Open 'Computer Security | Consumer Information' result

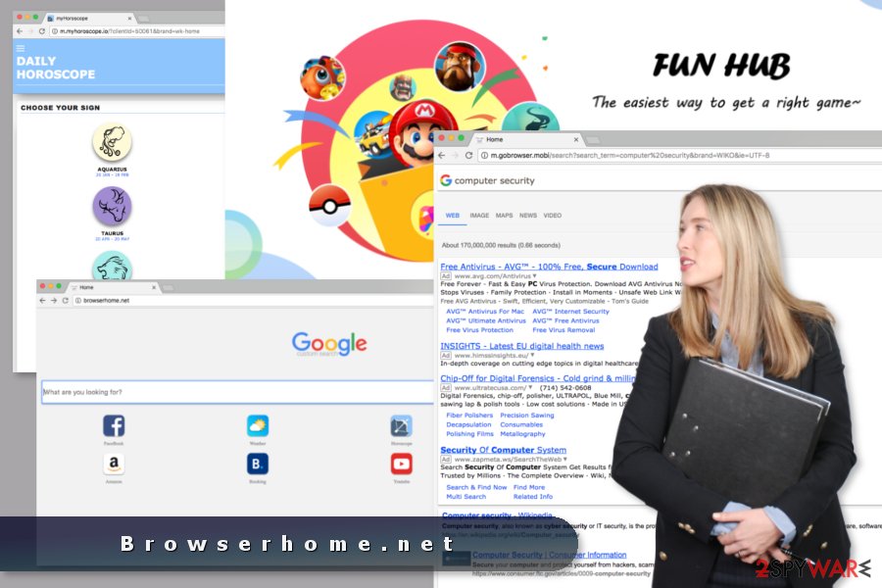tap(549, 555)
